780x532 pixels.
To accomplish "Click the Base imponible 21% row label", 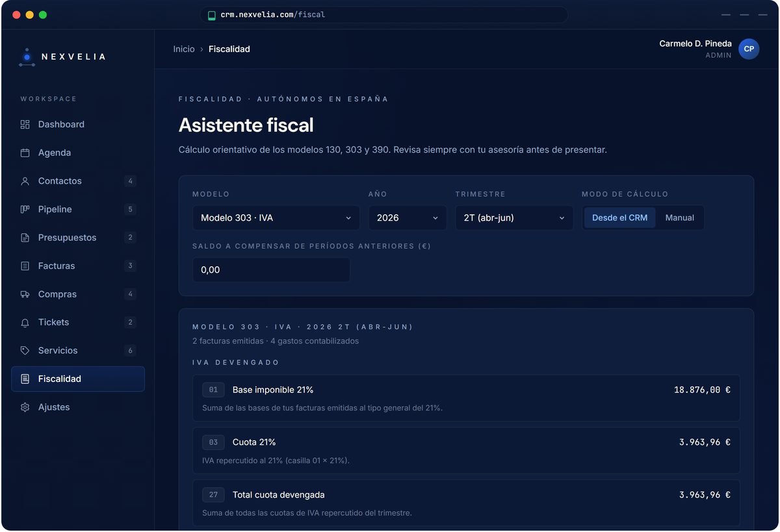I will pyautogui.click(x=273, y=390).
